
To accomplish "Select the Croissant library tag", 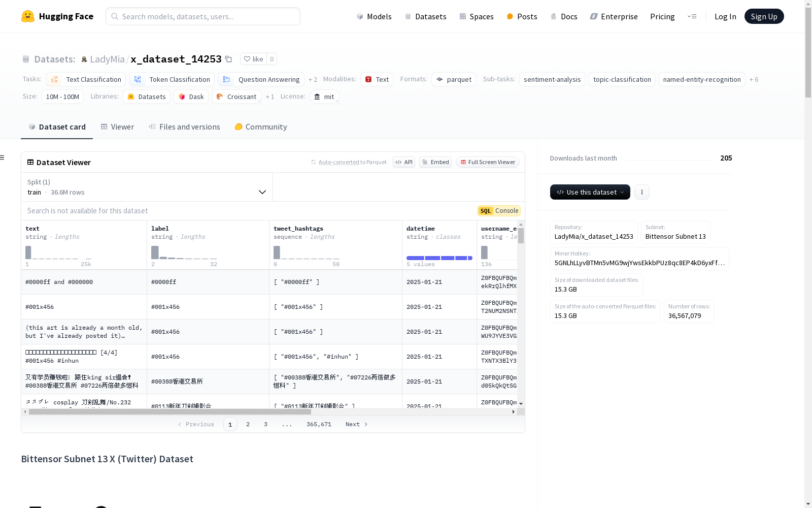I will pos(236,97).
